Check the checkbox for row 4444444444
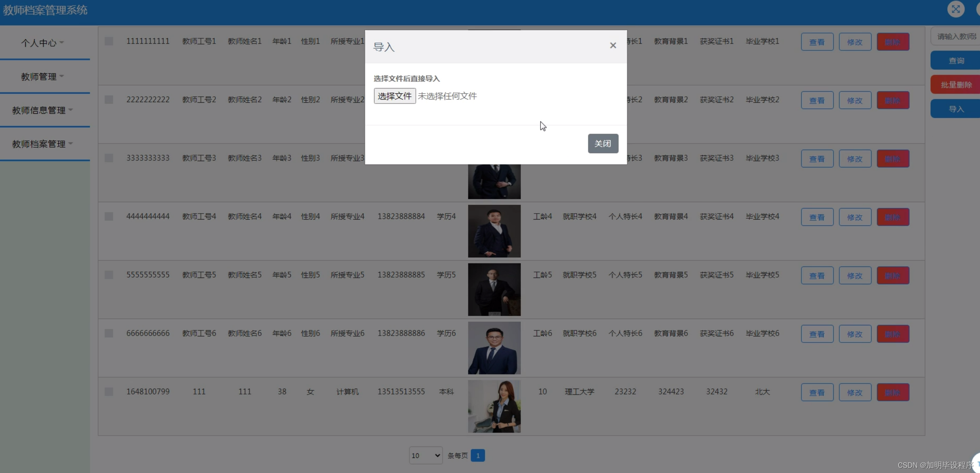 [109, 216]
